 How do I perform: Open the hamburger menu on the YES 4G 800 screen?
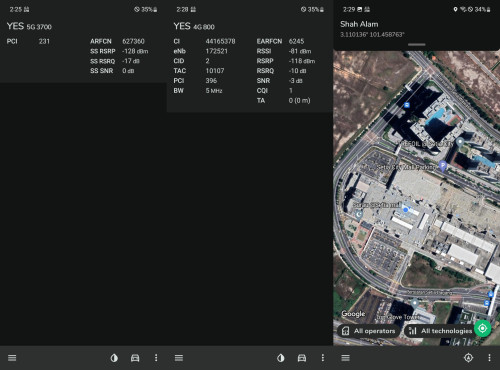point(179,358)
